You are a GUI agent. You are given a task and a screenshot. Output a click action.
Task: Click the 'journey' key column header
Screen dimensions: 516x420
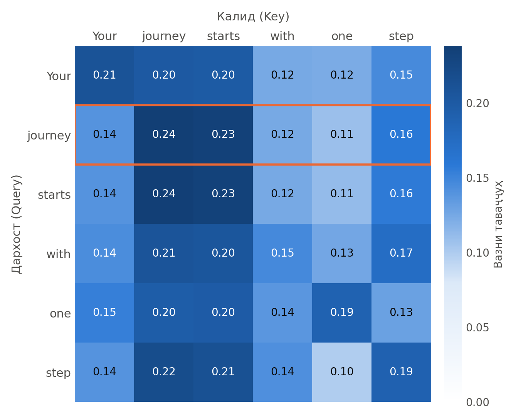(x=164, y=36)
